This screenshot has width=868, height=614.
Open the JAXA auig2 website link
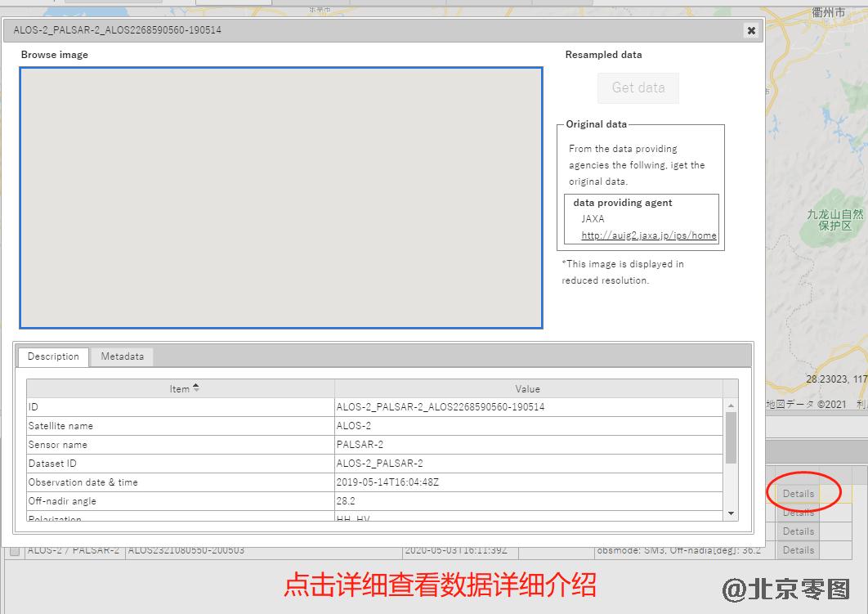[x=648, y=235]
